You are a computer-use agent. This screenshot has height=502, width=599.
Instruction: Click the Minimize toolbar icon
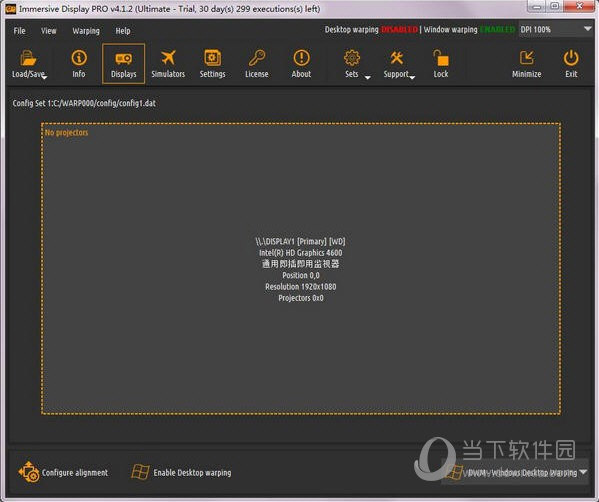point(527,58)
